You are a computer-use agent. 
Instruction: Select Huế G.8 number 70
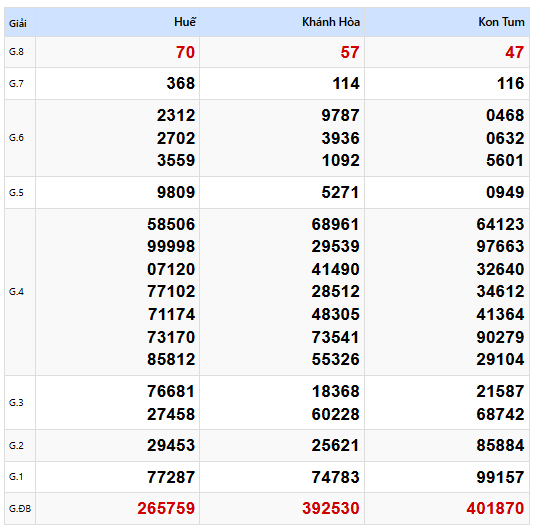coord(185,52)
